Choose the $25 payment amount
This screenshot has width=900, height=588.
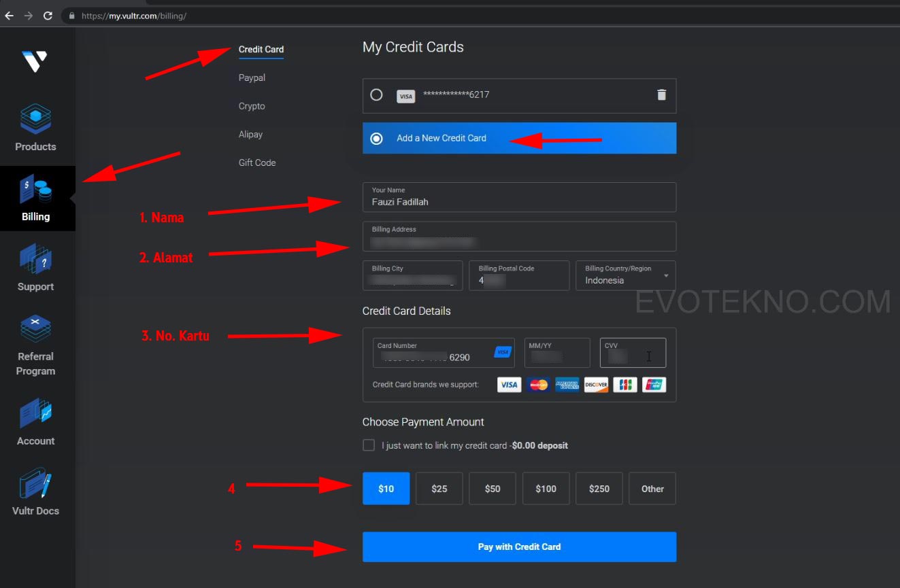tap(439, 489)
